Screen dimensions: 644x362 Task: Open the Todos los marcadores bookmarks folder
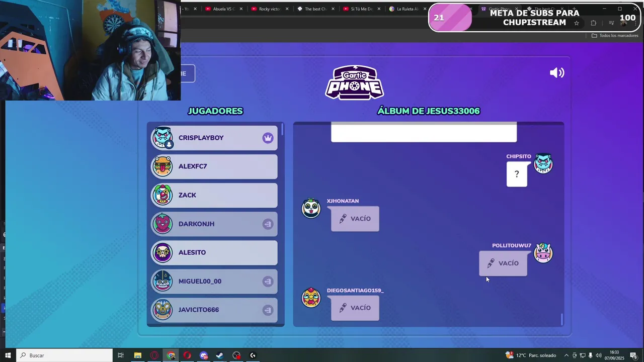(615, 36)
